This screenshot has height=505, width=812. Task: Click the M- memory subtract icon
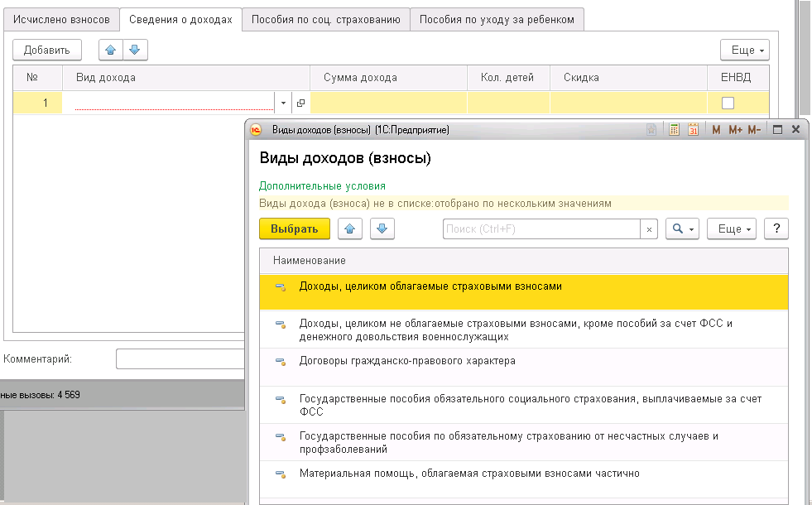[754, 130]
